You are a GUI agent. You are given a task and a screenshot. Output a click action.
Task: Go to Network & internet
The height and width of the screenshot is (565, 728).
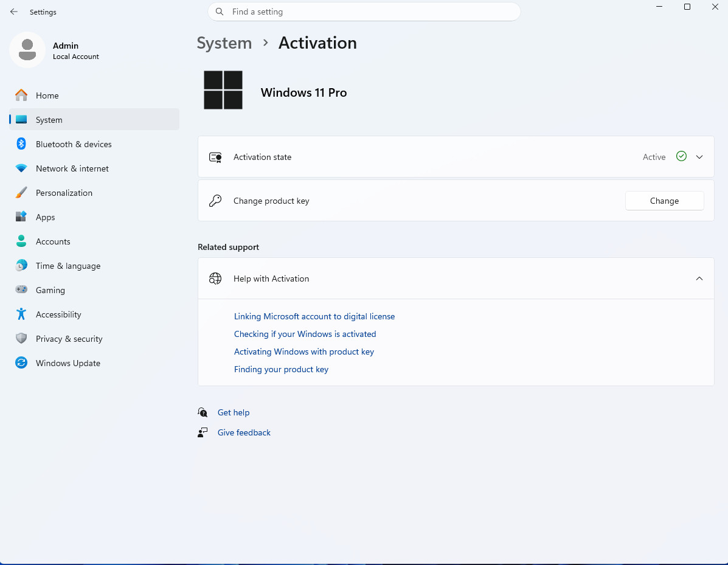point(94,168)
